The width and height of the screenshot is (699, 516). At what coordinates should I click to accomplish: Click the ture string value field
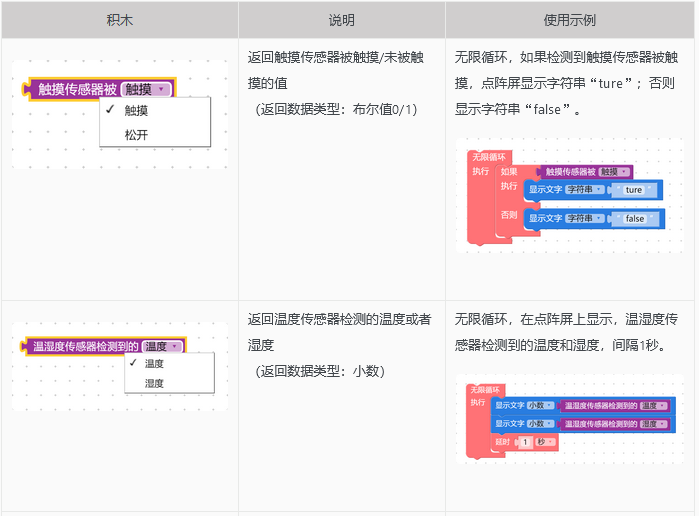click(x=633, y=190)
